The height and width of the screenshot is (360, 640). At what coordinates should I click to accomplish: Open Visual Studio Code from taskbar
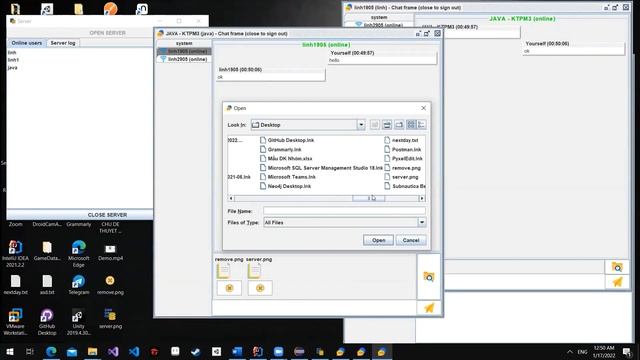coord(134,351)
